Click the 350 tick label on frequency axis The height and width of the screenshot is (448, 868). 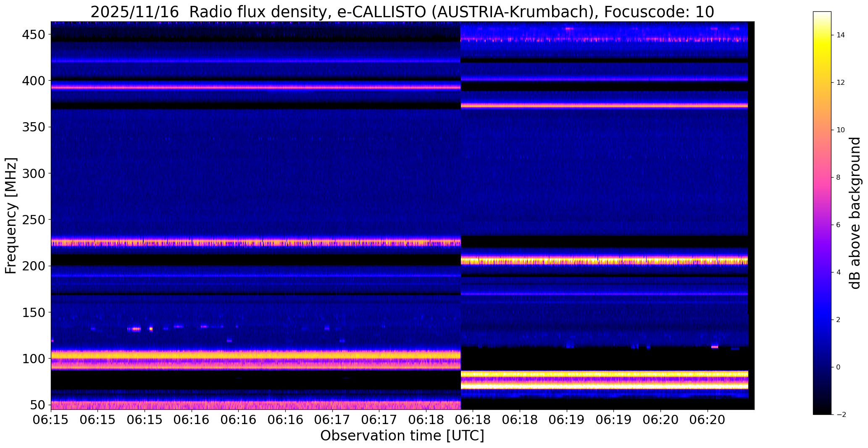(x=34, y=127)
